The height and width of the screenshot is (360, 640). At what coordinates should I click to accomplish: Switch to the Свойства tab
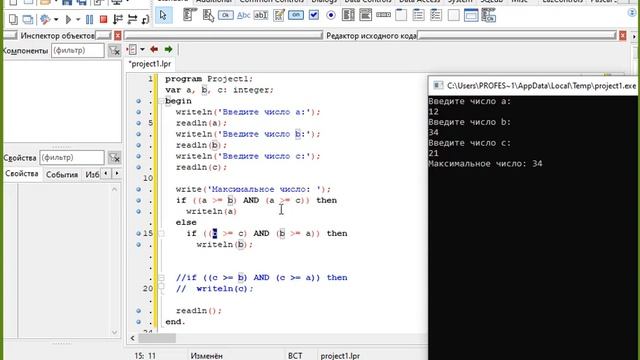click(22, 174)
